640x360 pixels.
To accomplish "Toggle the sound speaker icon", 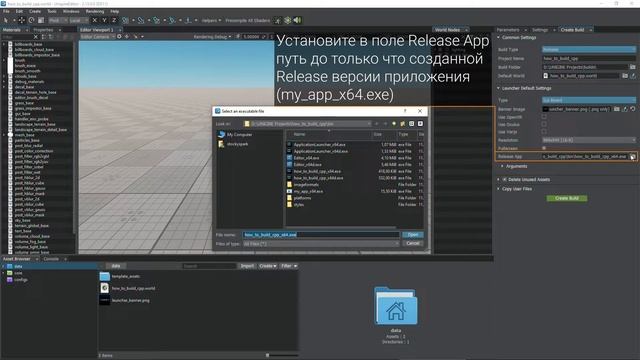I will (298, 20).
